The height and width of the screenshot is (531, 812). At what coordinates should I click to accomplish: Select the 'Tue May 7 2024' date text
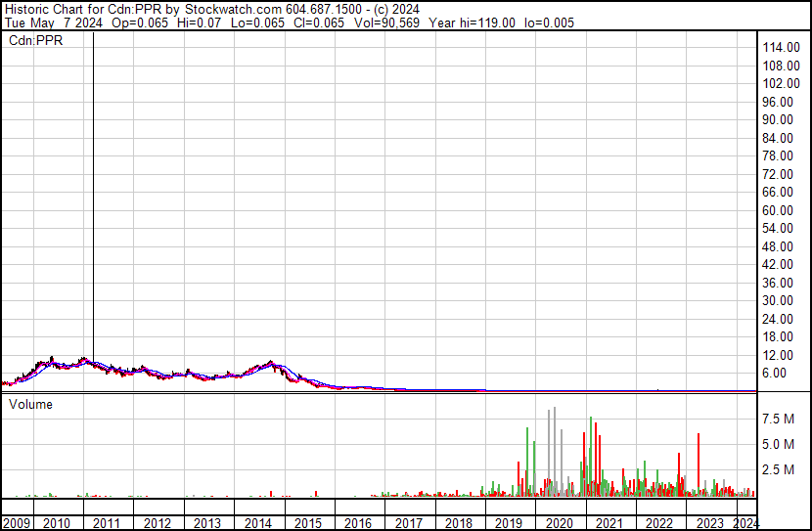click(54, 22)
